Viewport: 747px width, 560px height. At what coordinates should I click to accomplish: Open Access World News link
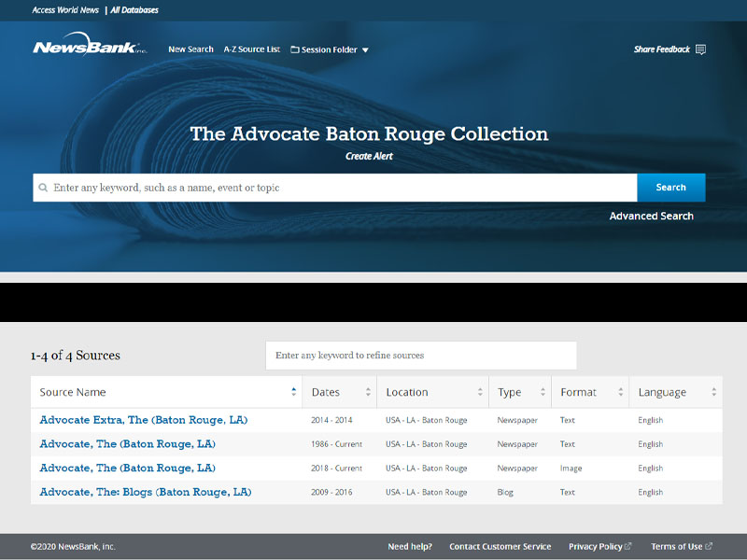coord(65,10)
